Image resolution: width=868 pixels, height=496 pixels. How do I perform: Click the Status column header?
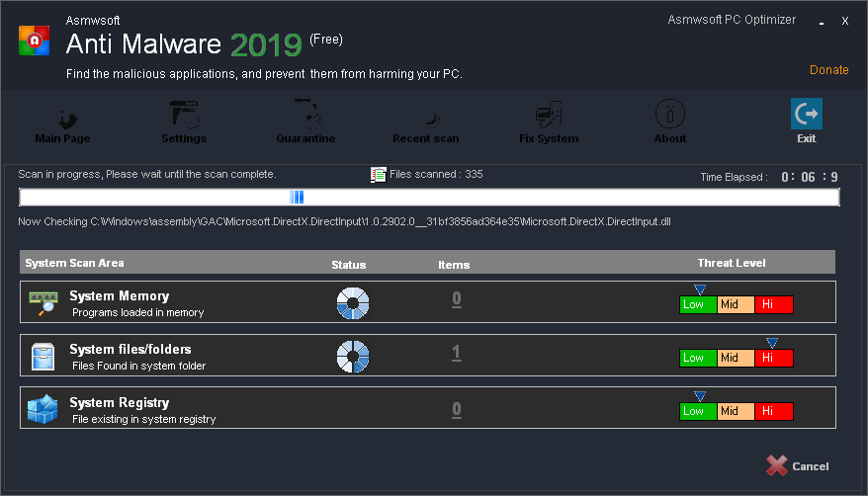[348, 265]
